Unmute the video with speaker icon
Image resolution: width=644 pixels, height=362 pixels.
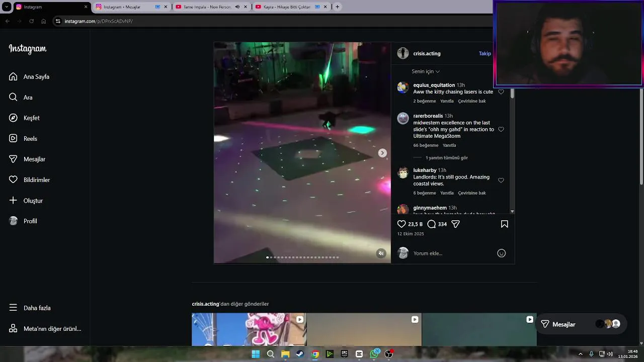[x=381, y=253]
